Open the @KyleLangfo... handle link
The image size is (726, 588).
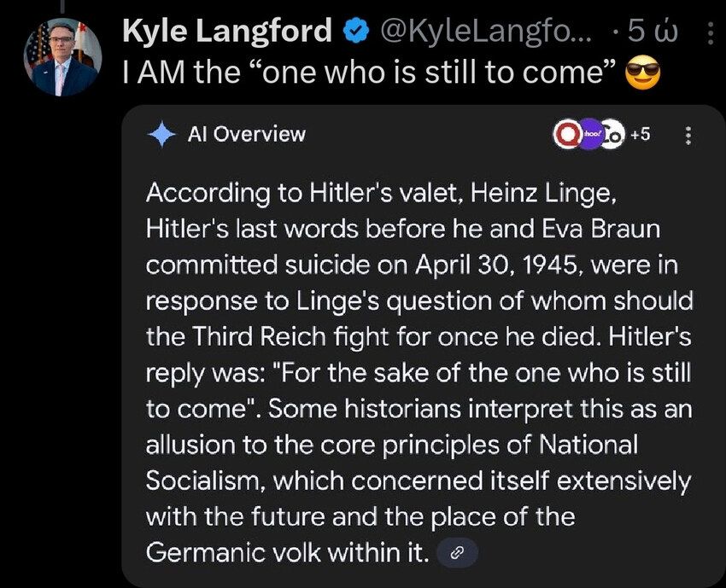(x=483, y=32)
